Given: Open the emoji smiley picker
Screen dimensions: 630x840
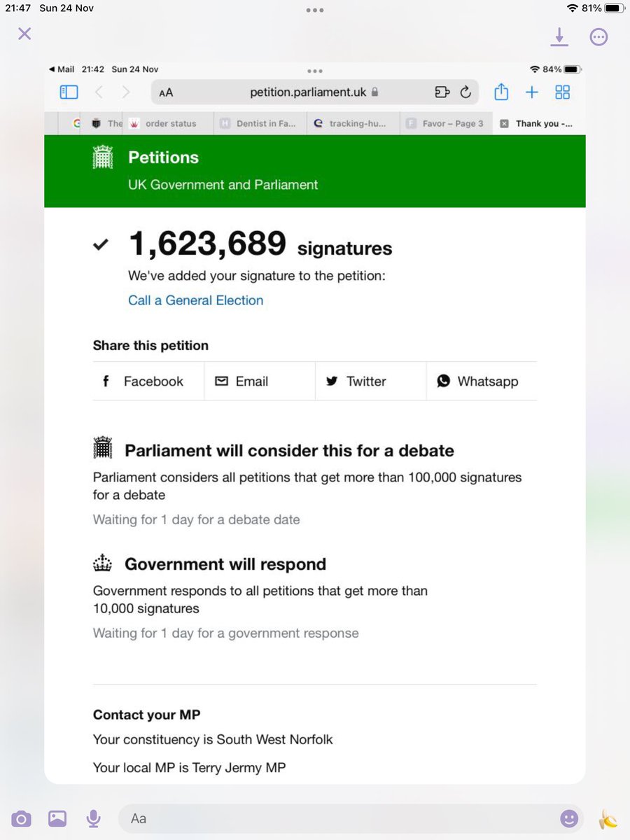Looking at the screenshot, I should click(570, 818).
